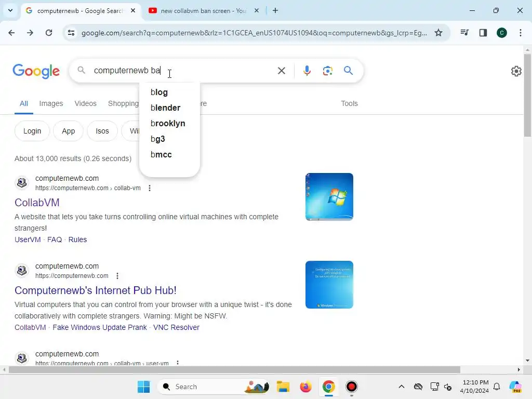Go back to the previous page
Viewport: 532px width, 399px height.
tap(11, 33)
